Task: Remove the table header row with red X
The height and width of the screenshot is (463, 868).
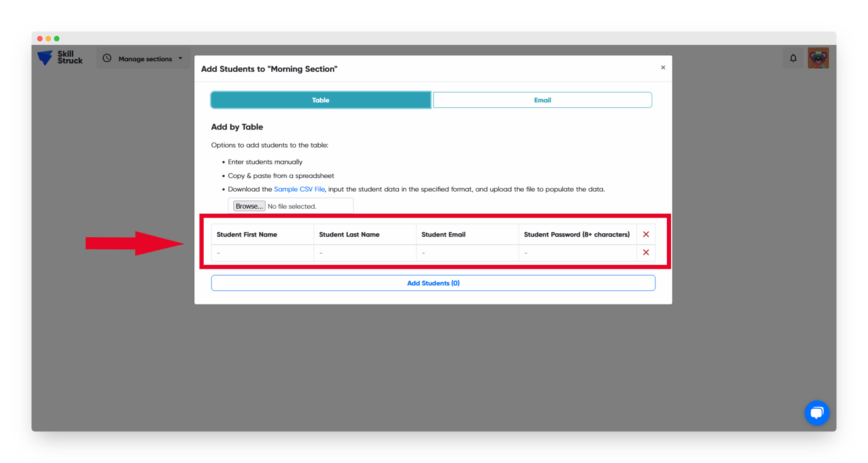Action: click(645, 234)
